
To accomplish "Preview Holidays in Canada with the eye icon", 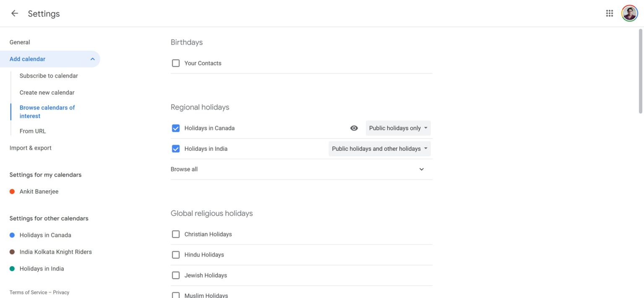I will 354,128.
